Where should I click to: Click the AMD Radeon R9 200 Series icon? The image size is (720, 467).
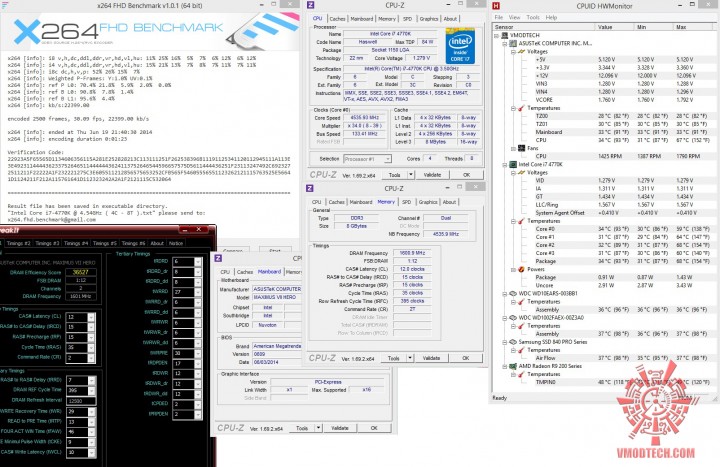coord(513,366)
